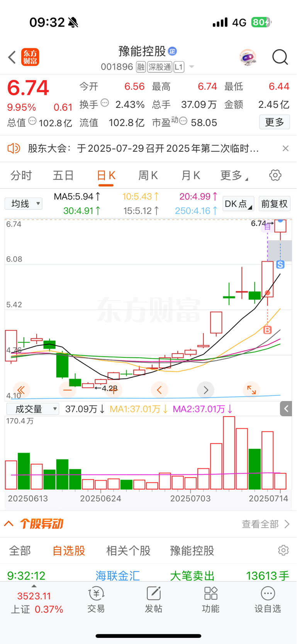Shift the chart left with the arrow
Viewport: 297px width, 644px height.
point(160,390)
